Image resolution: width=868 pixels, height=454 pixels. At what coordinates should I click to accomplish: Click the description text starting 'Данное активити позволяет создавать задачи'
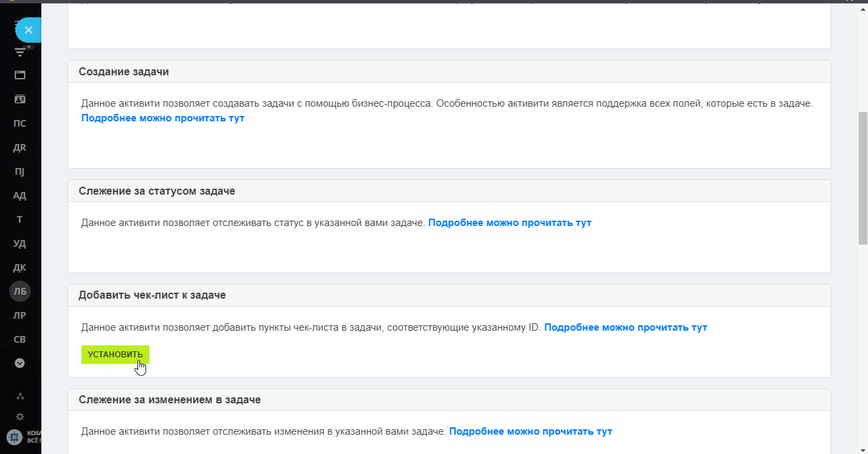click(447, 104)
